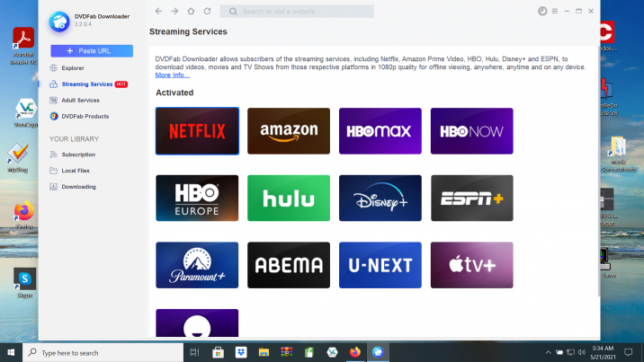Click the HOT badge beside Streaming Services
This screenshot has height=362, width=644.
pyautogui.click(x=121, y=84)
